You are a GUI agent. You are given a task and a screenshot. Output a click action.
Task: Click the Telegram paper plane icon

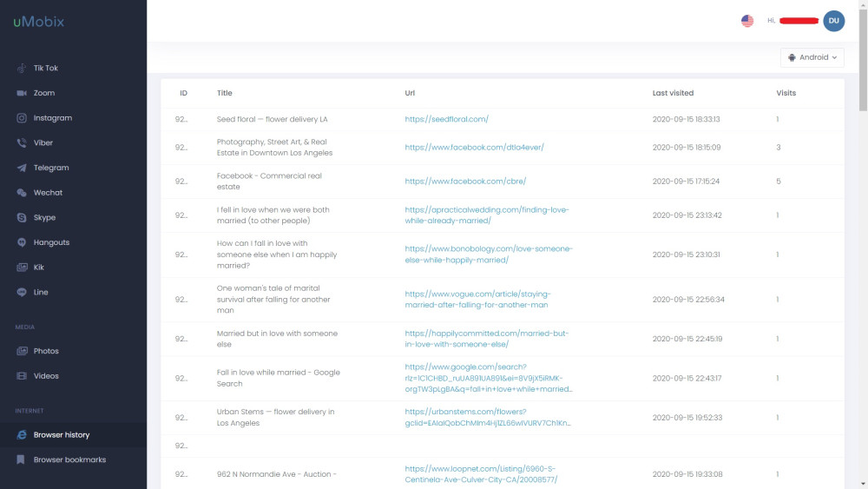pos(22,168)
